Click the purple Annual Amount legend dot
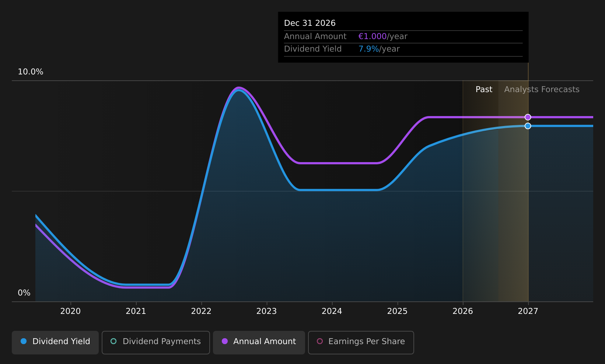605x364 pixels. click(224, 341)
